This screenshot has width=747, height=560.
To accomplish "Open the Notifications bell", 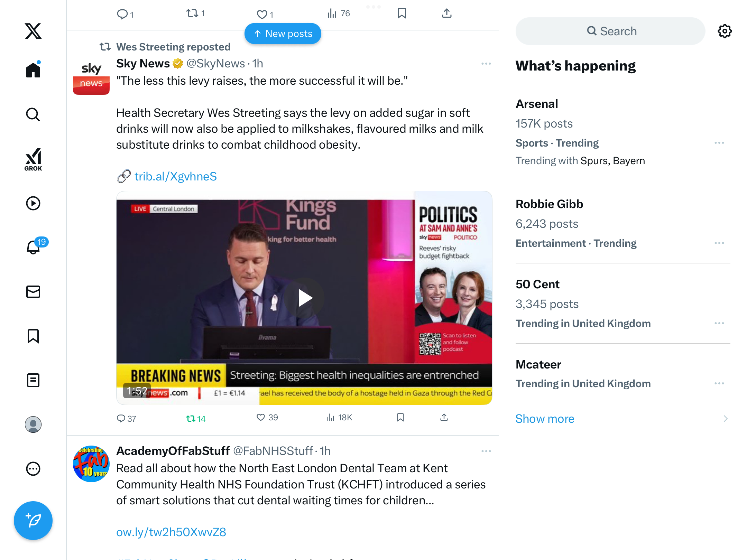I will 34,247.
